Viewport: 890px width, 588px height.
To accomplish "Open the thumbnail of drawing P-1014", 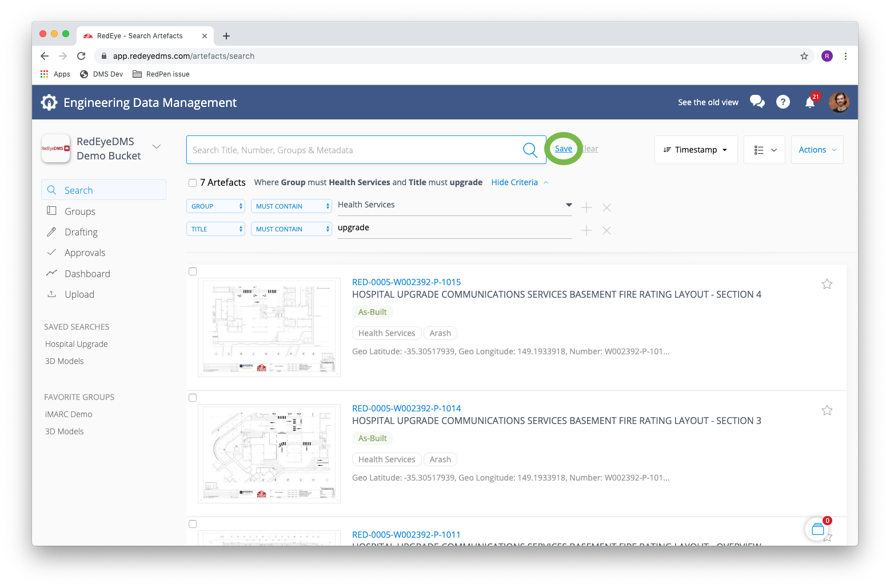I will (x=269, y=454).
